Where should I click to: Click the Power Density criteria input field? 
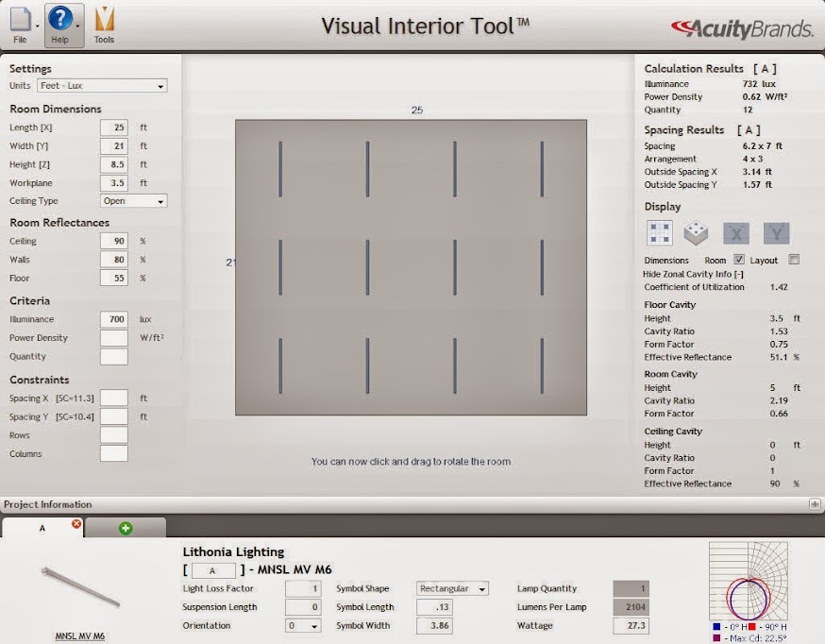[114, 338]
